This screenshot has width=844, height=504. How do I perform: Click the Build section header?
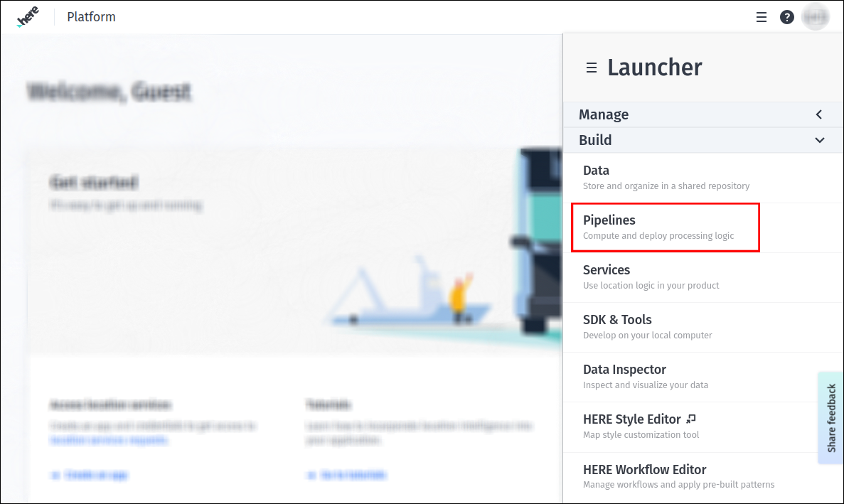(x=703, y=140)
